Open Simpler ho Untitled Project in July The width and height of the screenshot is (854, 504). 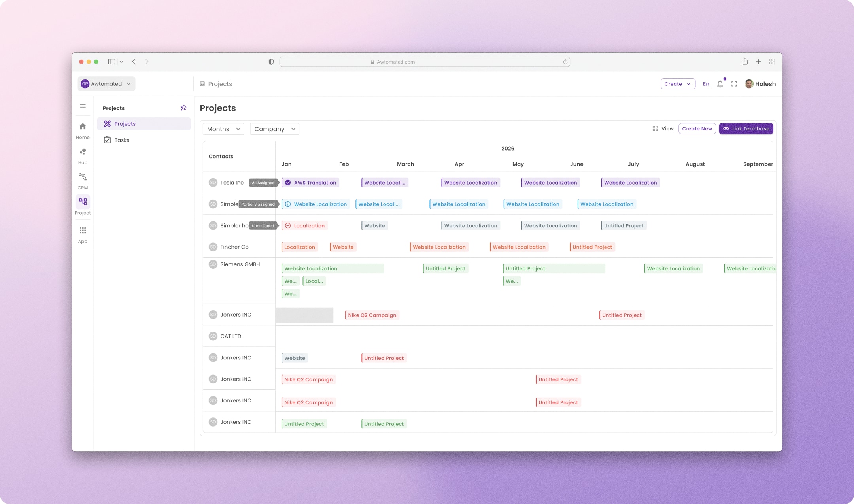pyautogui.click(x=623, y=226)
